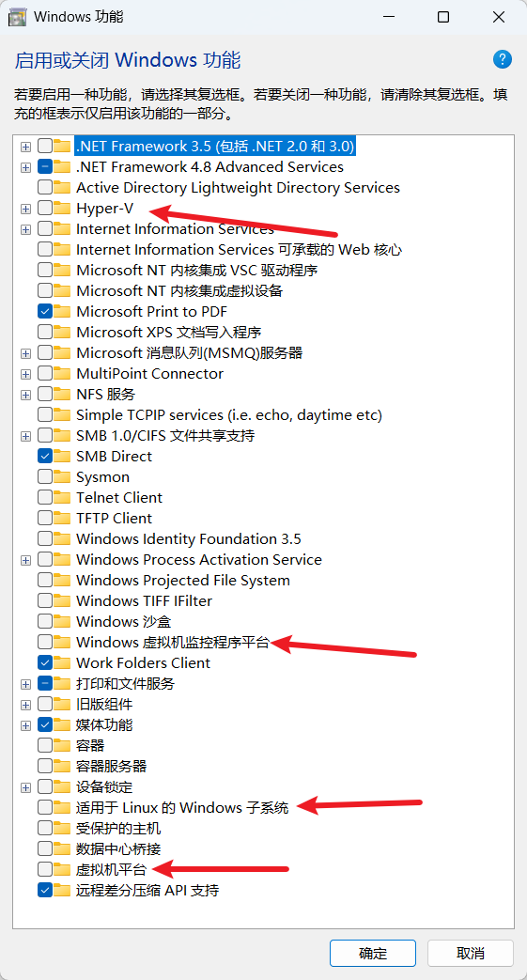Click the 容器 folder icon
Image resolution: width=527 pixels, height=980 pixels.
(x=62, y=745)
